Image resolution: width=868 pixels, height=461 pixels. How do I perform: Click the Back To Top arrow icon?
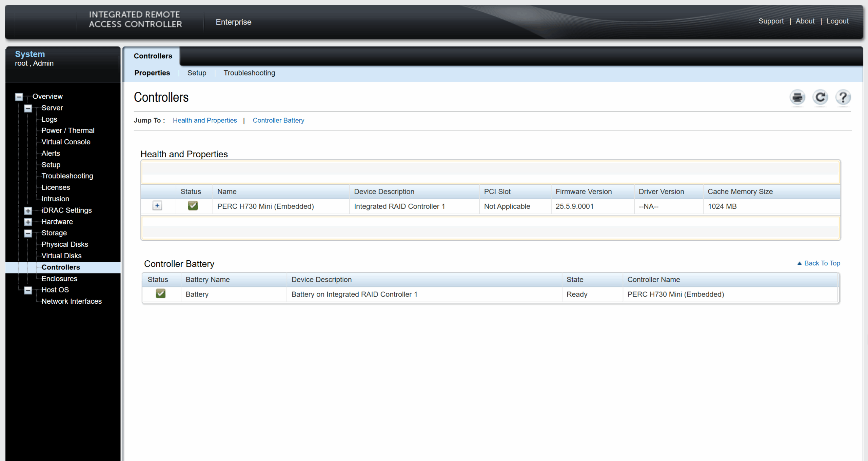tap(799, 263)
